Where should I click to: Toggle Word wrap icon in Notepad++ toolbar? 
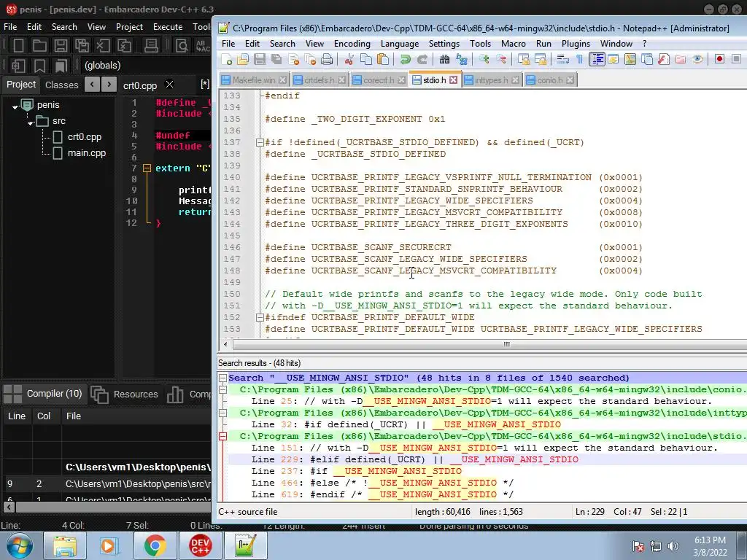(562, 60)
